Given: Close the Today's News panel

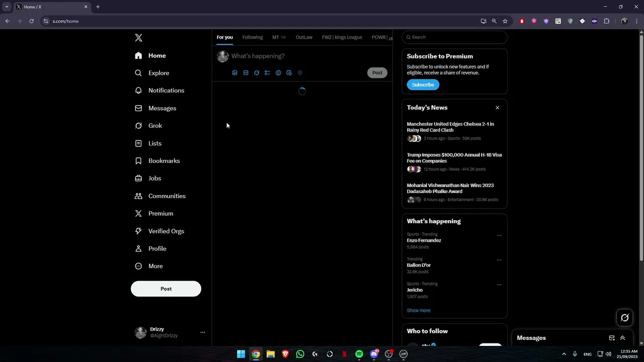Looking at the screenshot, I should point(498,108).
